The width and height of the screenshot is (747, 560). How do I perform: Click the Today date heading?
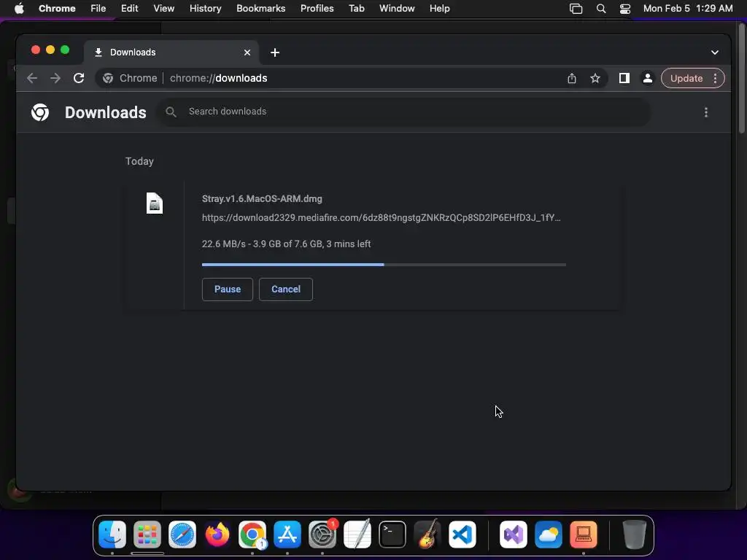coord(139,161)
